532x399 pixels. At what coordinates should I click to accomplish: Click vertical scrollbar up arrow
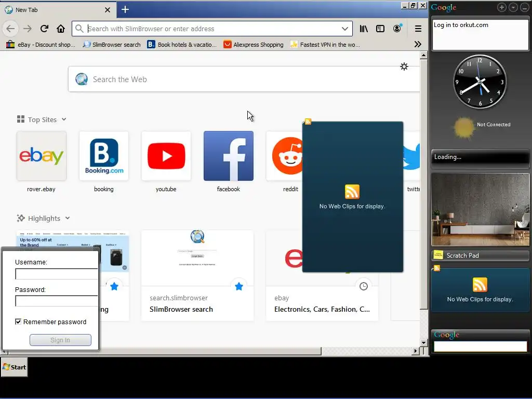click(x=423, y=55)
